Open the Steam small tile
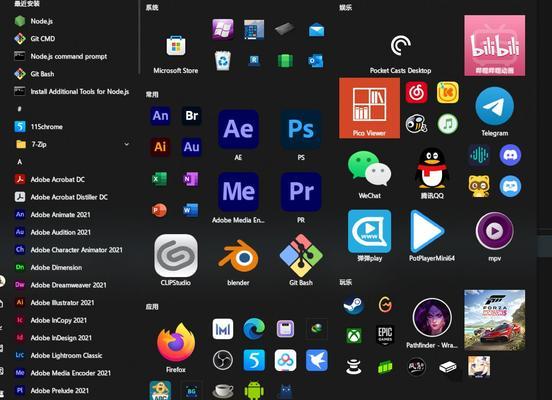Screen dimensions: 552x400 point(353,305)
